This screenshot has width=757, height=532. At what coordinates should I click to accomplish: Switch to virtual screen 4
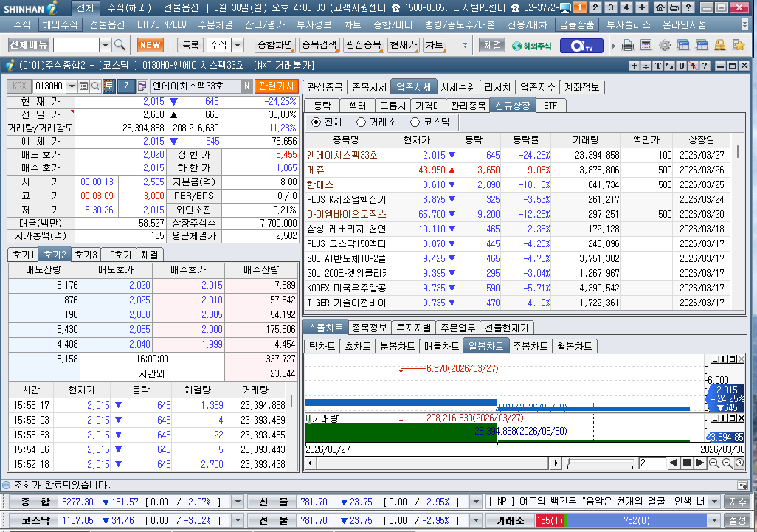[x=626, y=7]
